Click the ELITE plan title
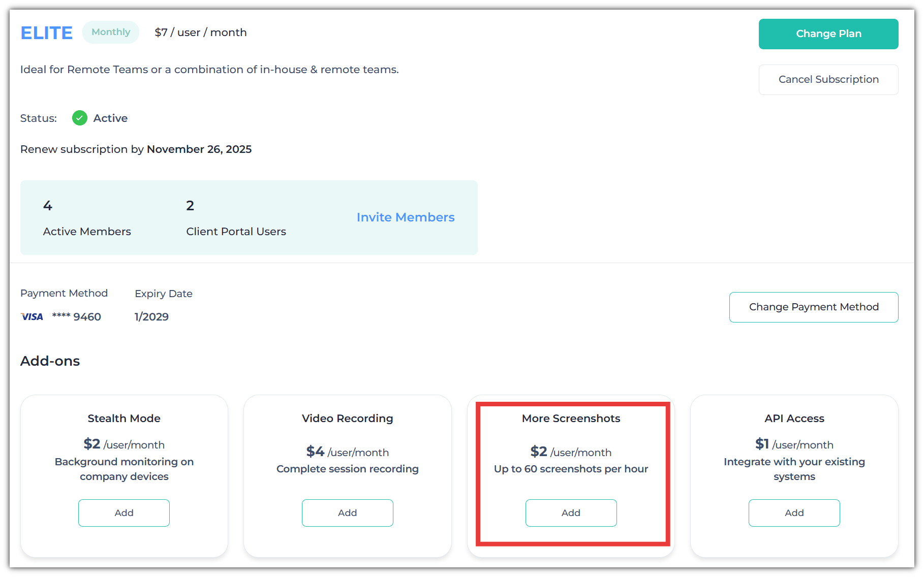The image size is (924, 577). (46, 33)
